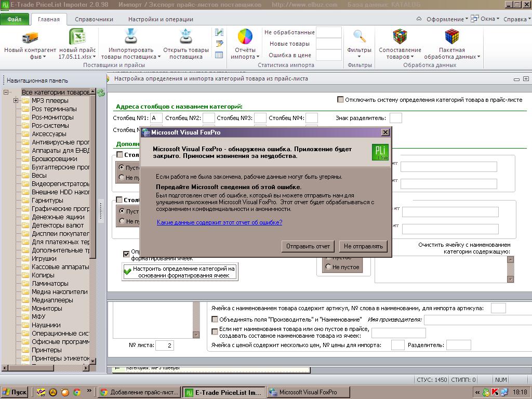Select the first Пусто radio option

122,167
